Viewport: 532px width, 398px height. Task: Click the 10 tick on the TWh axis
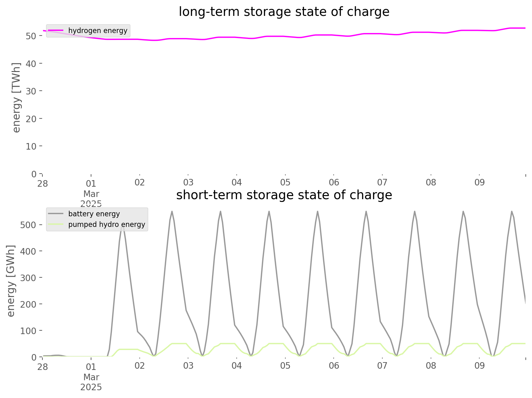pyautogui.click(x=32, y=146)
